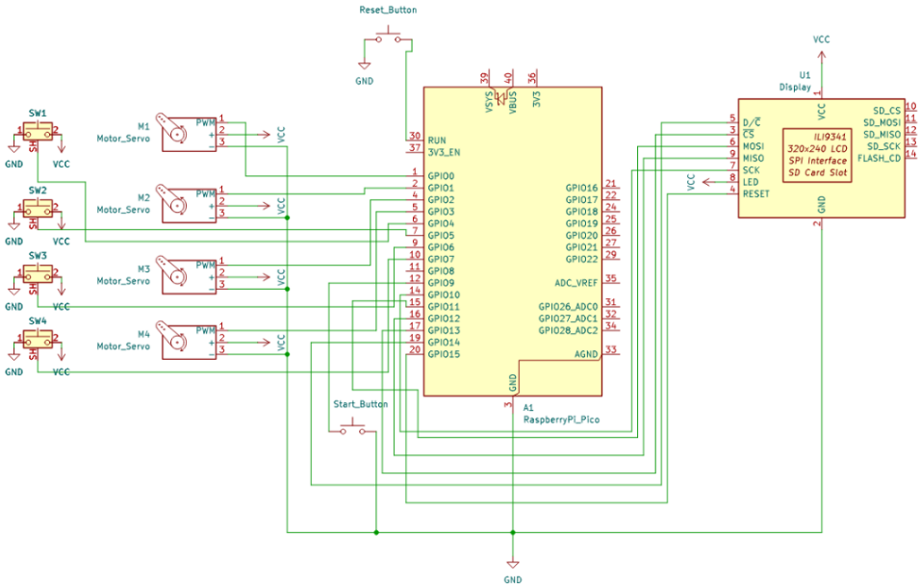Click the SW4 switch symbol

click(x=38, y=339)
